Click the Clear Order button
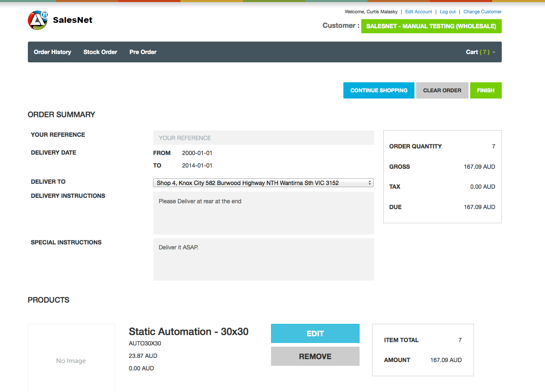The image size is (545, 392). click(x=442, y=90)
